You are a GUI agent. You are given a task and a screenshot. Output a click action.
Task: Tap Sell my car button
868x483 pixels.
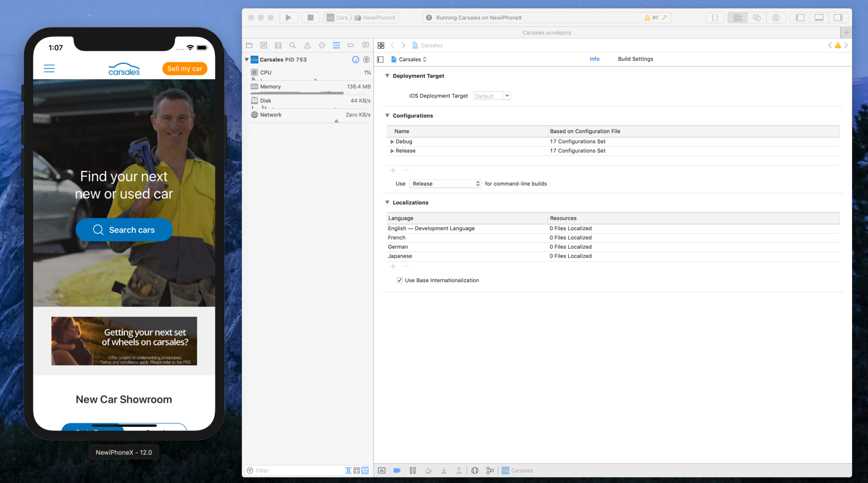185,69
